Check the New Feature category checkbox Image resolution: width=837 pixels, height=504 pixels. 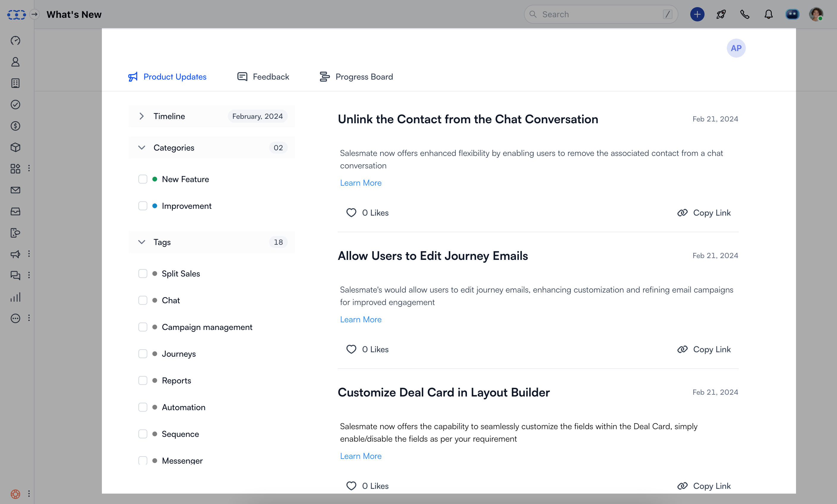tap(143, 179)
